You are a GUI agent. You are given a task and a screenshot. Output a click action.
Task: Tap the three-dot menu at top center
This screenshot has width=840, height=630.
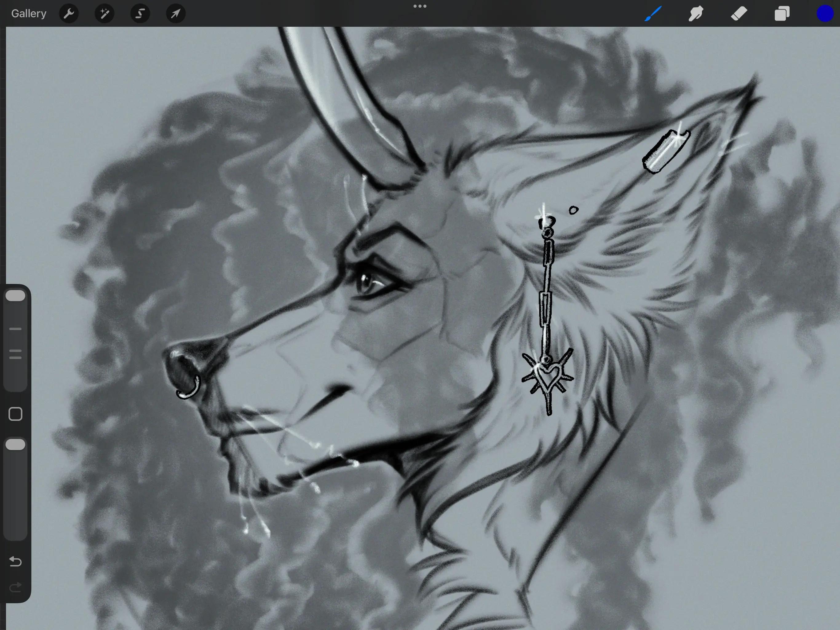click(x=420, y=6)
